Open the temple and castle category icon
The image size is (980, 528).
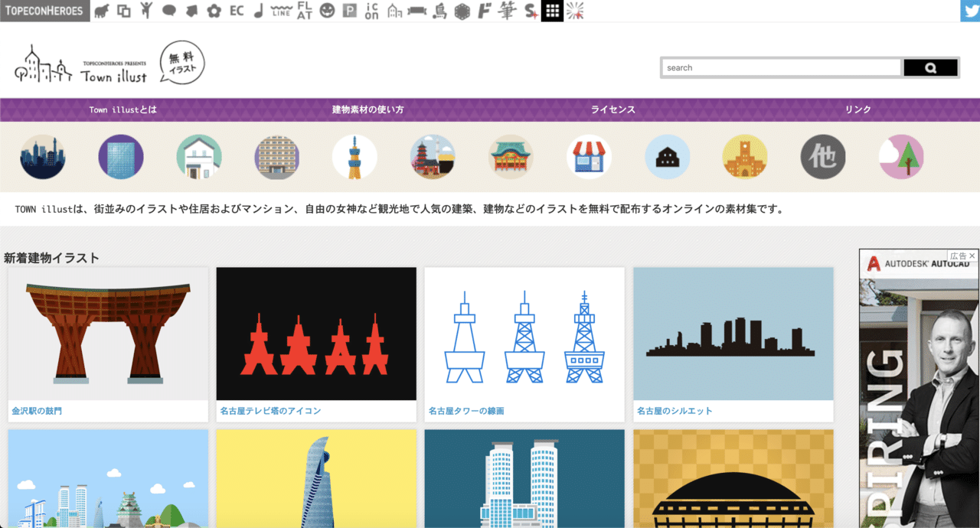pos(433,157)
